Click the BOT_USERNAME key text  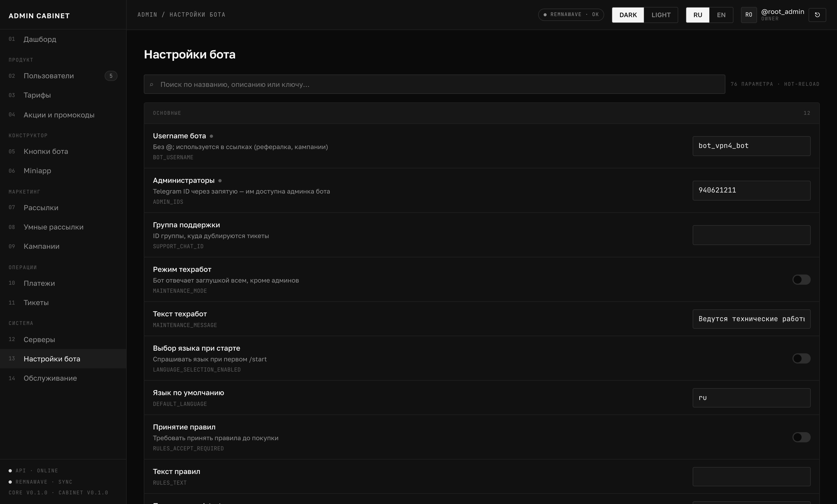point(173,157)
